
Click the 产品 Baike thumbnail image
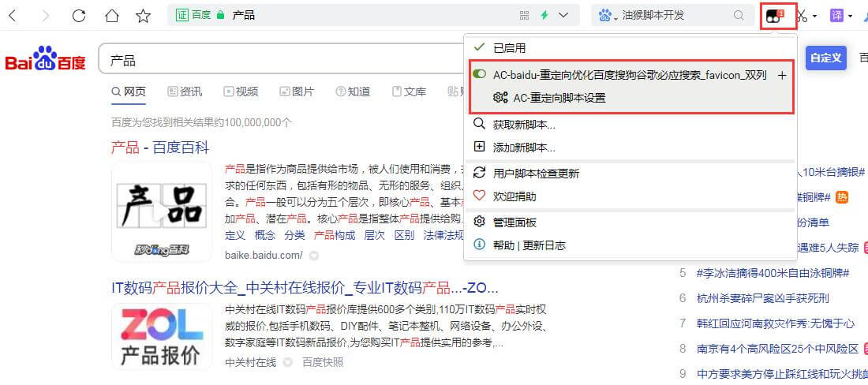162,211
